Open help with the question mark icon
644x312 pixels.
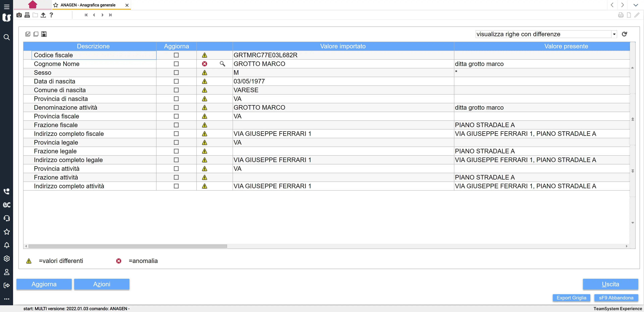[51, 15]
